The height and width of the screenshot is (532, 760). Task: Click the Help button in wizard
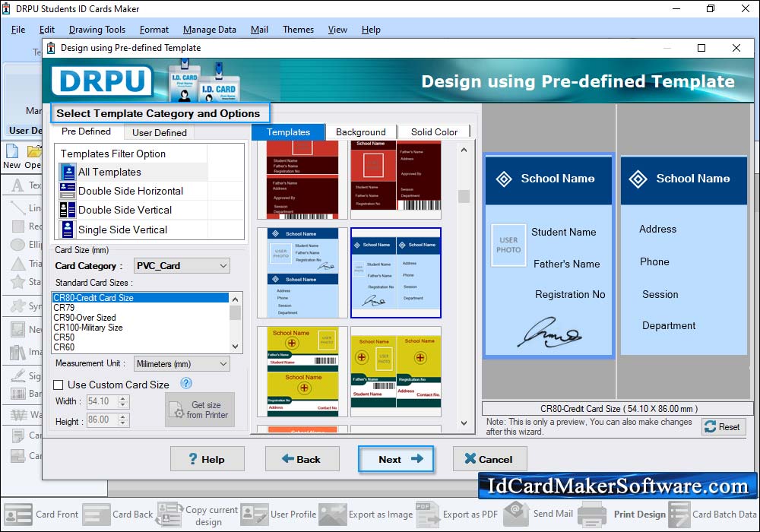pyautogui.click(x=207, y=459)
